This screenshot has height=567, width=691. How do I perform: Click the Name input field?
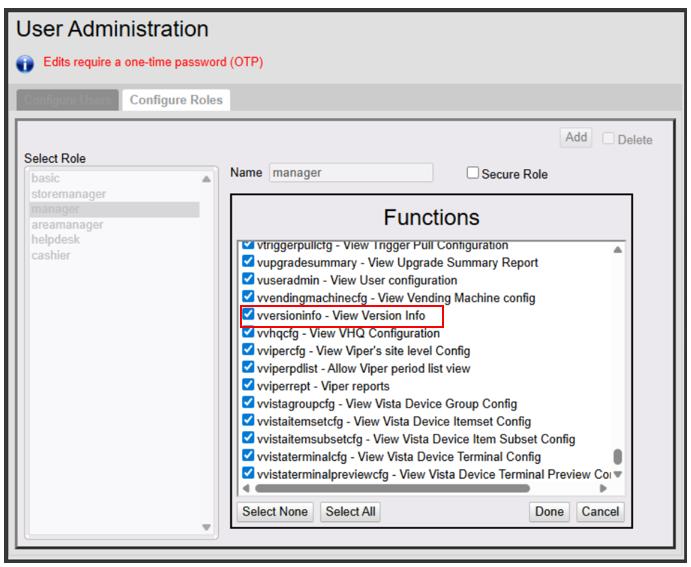click(351, 173)
